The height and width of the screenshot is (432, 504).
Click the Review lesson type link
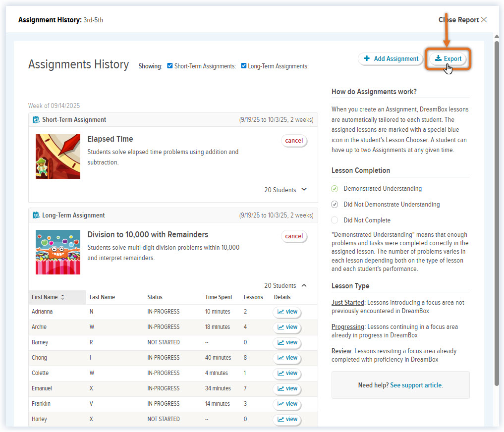341,351
